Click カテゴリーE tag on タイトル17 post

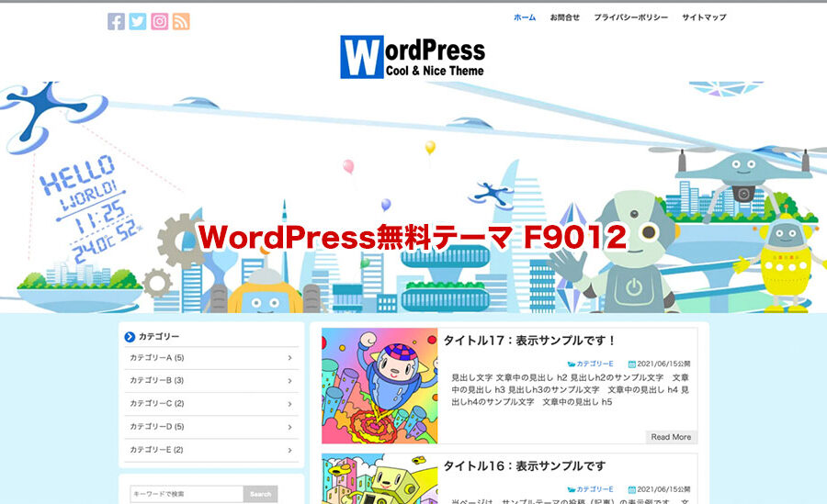pos(595,364)
